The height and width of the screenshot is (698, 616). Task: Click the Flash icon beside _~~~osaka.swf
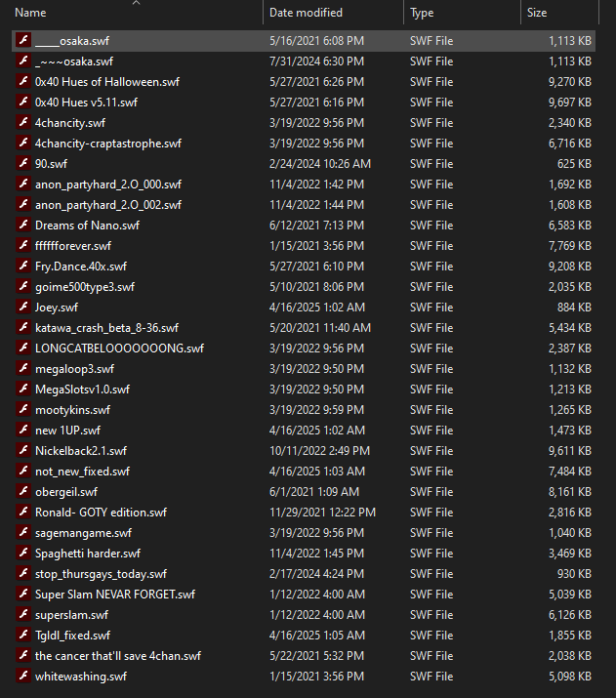click(x=23, y=61)
